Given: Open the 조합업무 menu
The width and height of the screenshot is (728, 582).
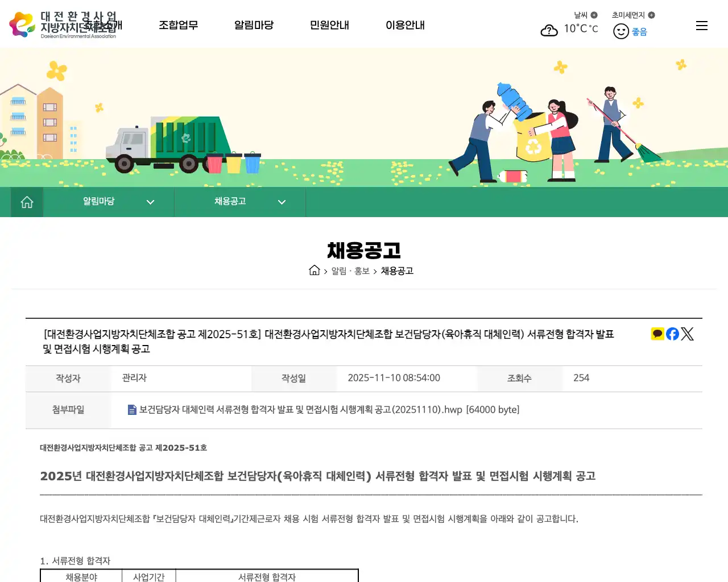Looking at the screenshot, I should point(179,25).
